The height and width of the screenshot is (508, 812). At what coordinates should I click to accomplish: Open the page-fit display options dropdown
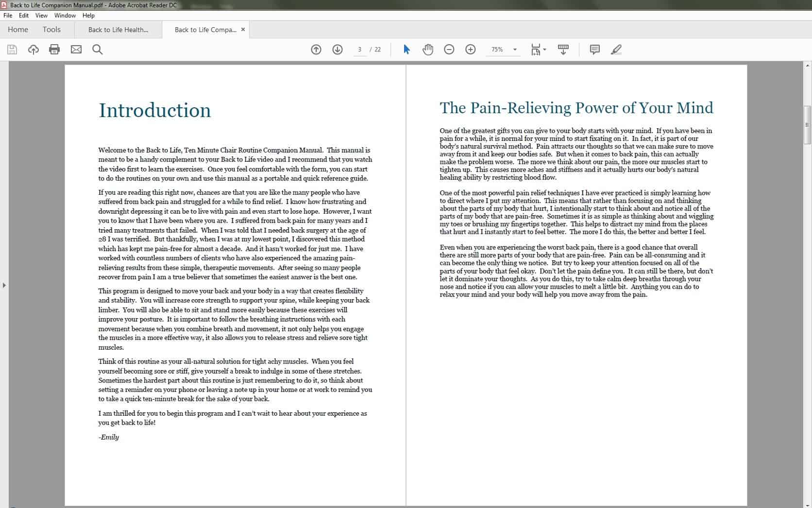[544, 49]
